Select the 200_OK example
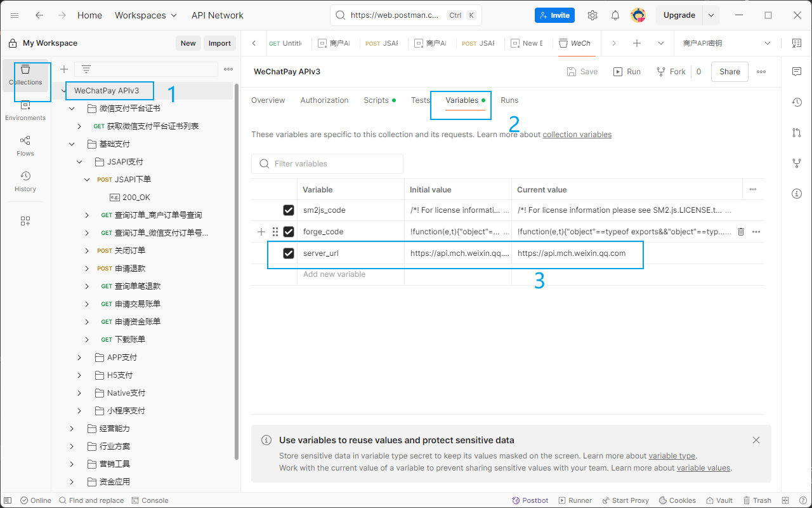 point(136,197)
